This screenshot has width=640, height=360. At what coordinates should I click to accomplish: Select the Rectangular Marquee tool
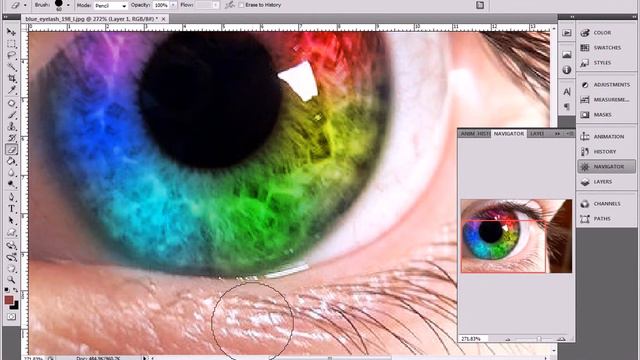[x=11, y=44]
